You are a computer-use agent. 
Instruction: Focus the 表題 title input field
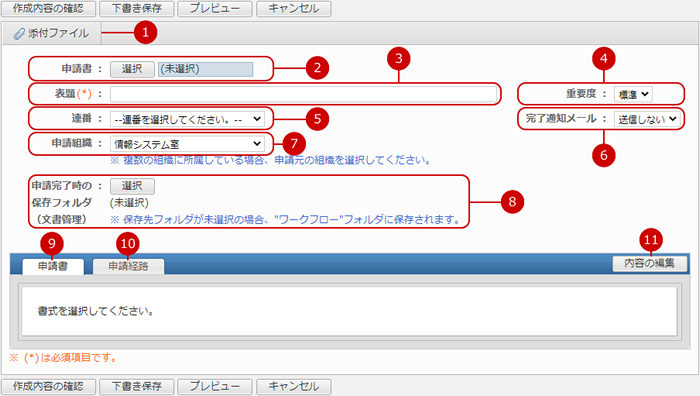tap(304, 94)
